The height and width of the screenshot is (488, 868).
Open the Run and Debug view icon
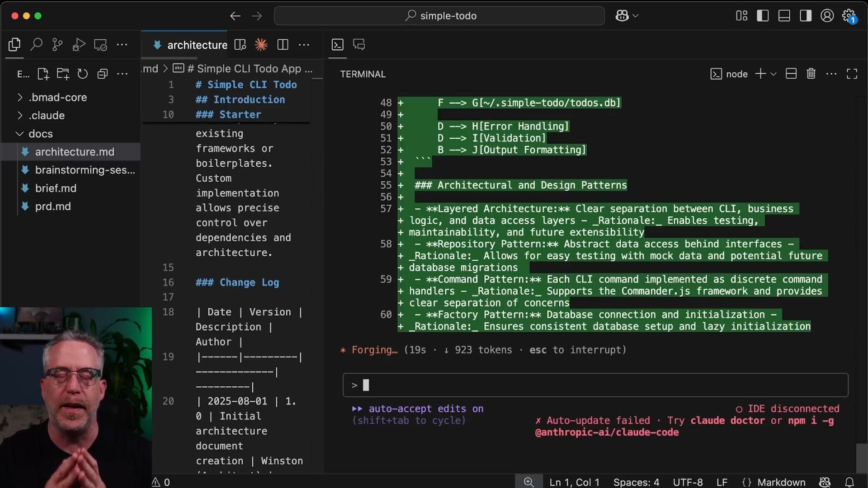coord(79,44)
